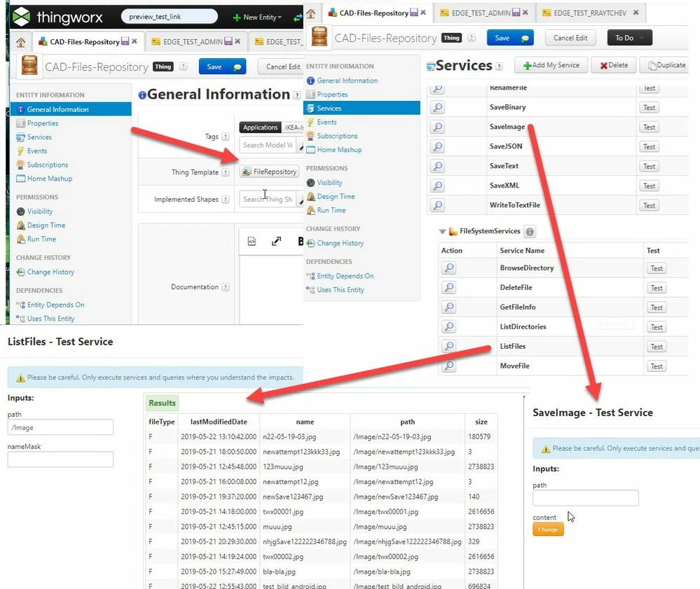This screenshot has height=589, width=700.
Task: Click the Applications tag chip
Action: [260, 127]
